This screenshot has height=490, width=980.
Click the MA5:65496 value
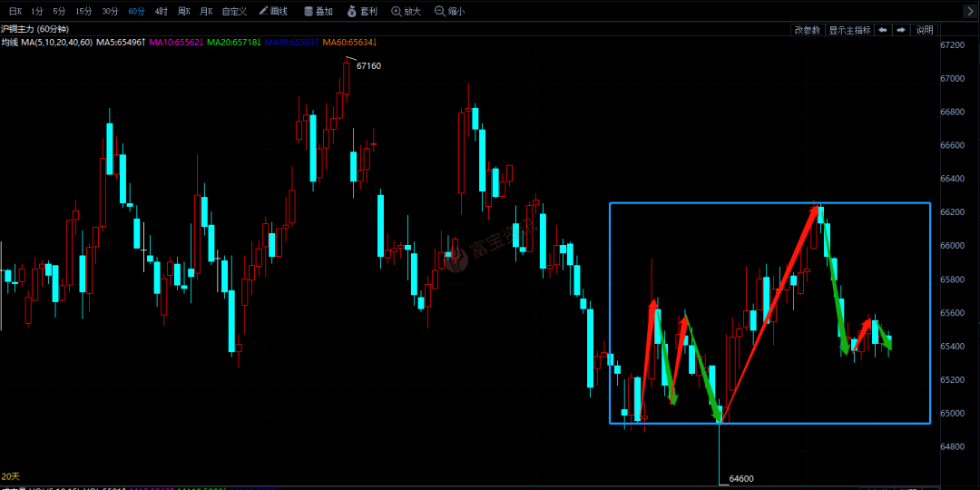121,42
